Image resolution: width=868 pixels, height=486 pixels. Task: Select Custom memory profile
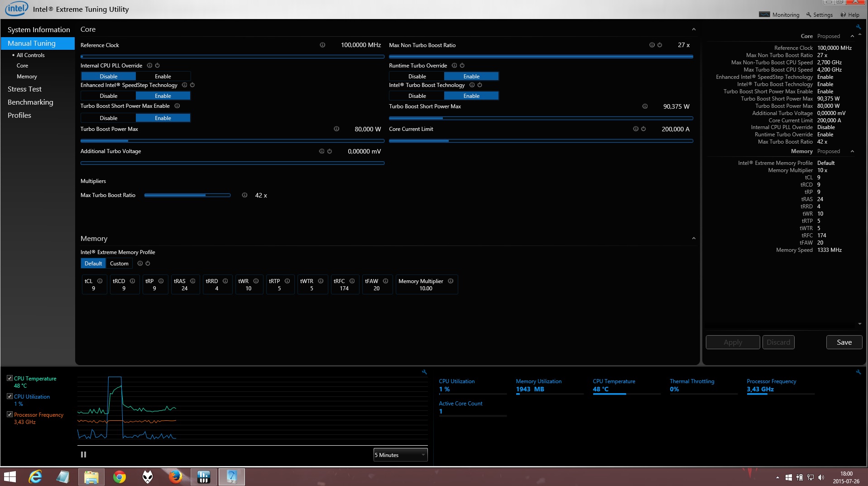click(x=119, y=263)
